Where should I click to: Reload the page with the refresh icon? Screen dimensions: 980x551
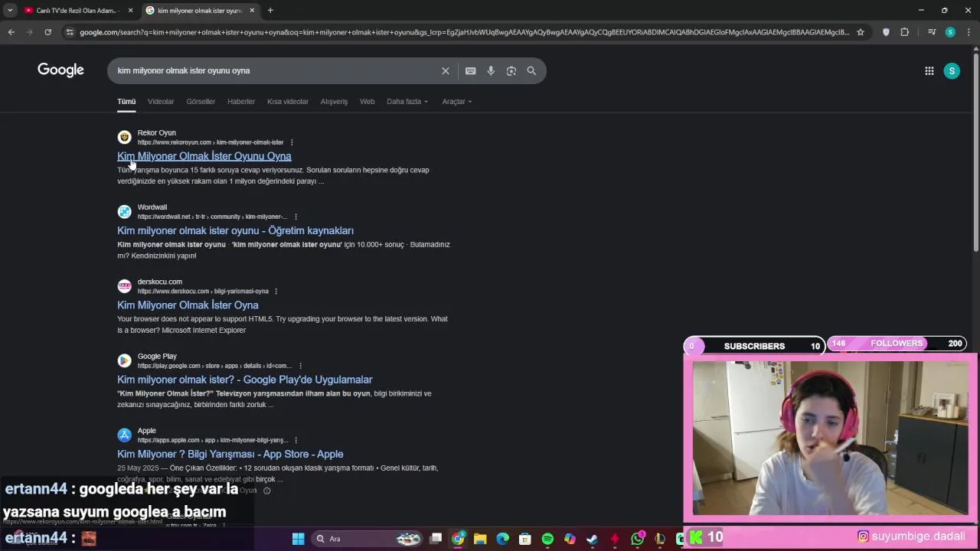tap(47, 32)
